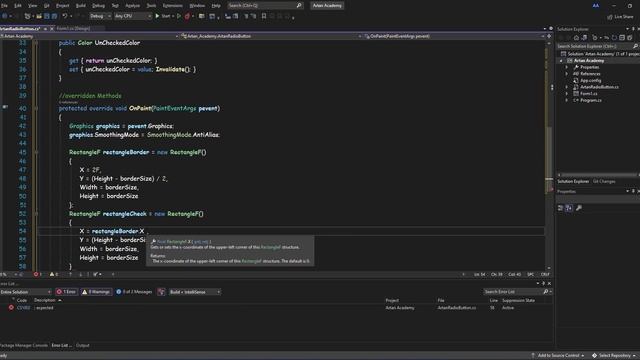This screenshot has height=360, width=640.
Task: Collapse the rectangleBorder initializer at line 45
Action: pyautogui.click(x=36, y=152)
